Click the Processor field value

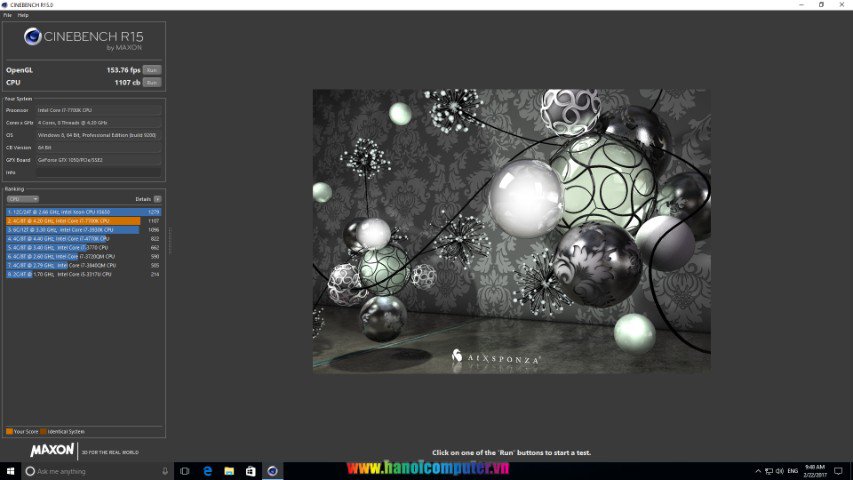[x=98, y=110]
